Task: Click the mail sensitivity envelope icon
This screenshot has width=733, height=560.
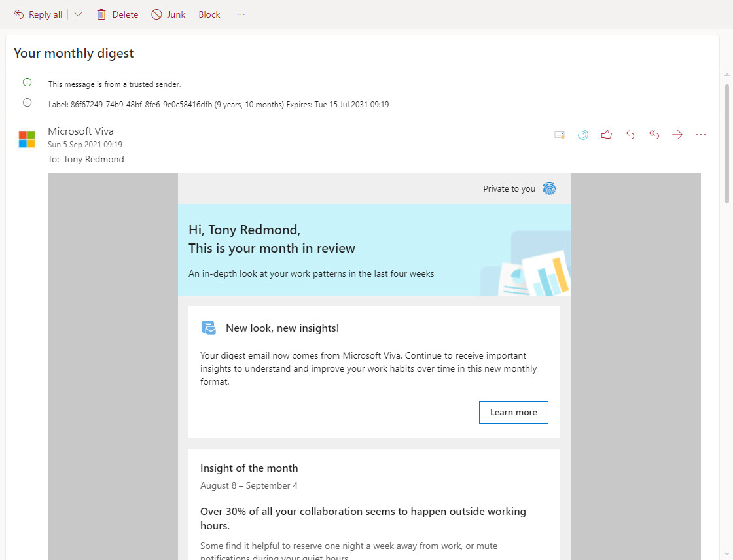Action: 560,135
